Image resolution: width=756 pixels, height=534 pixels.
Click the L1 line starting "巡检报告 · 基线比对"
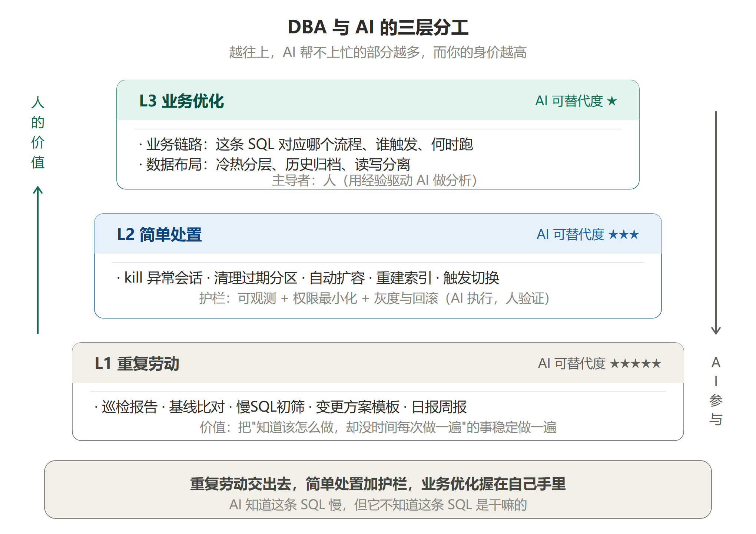pyautogui.click(x=281, y=407)
